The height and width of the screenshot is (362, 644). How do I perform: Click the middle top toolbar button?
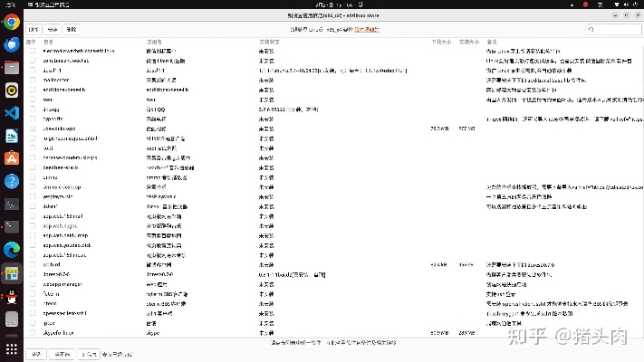[53, 30]
